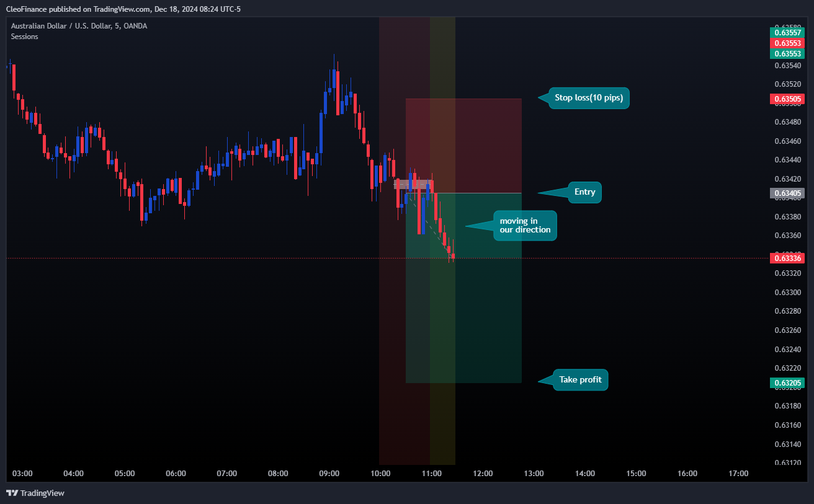Click the 04:00 time axis label
The height and width of the screenshot is (504, 814).
pos(73,474)
